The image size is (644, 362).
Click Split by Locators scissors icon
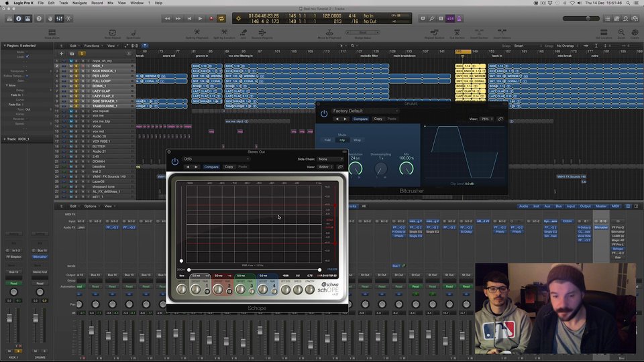[x=224, y=34]
